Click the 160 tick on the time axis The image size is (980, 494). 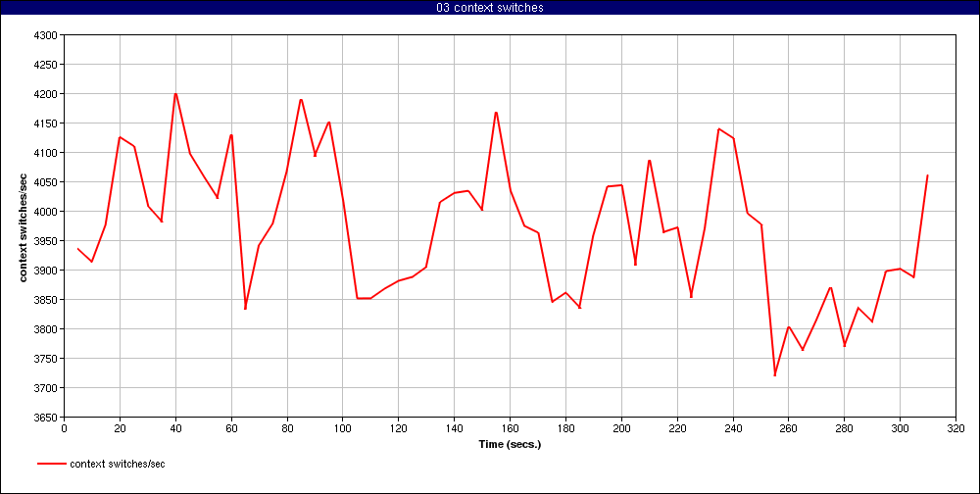pos(510,428)
